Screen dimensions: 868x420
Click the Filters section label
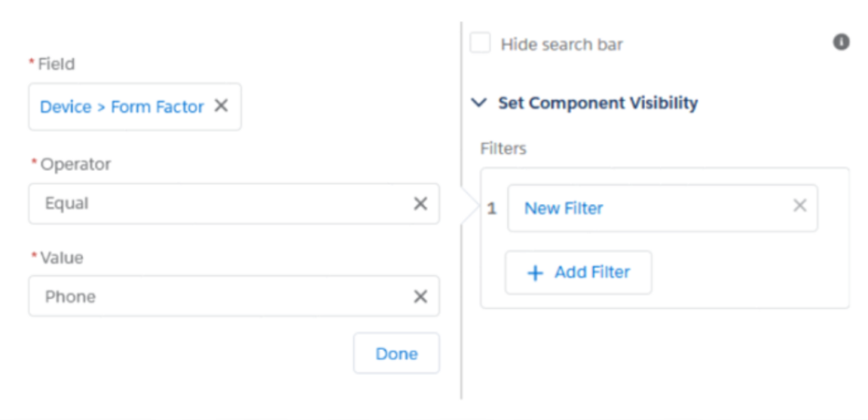coord(504,149)
